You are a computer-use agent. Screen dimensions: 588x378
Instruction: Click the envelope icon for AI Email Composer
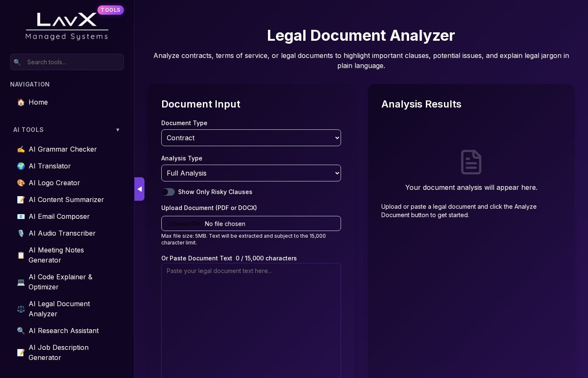coord(21,216)
